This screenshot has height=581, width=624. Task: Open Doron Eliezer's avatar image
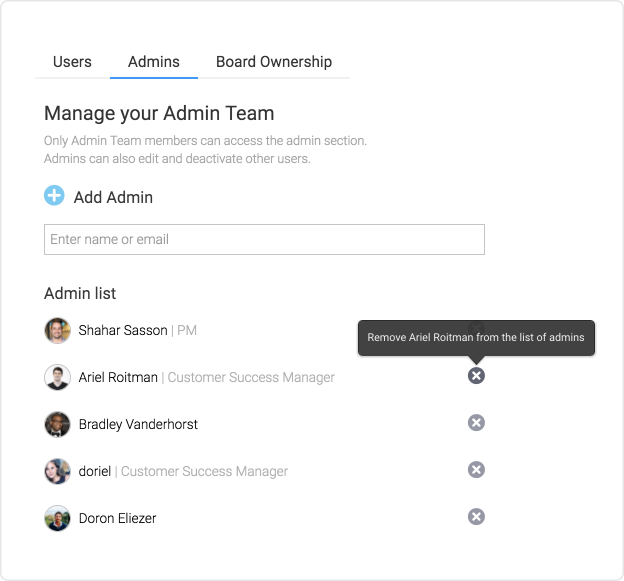click(x=57, y=518)
